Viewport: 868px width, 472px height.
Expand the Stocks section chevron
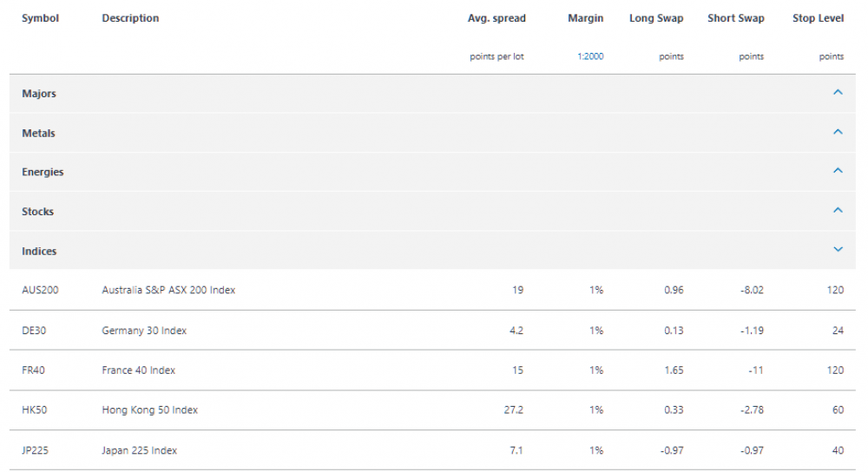pyautogui.click(x=838, y=210)
